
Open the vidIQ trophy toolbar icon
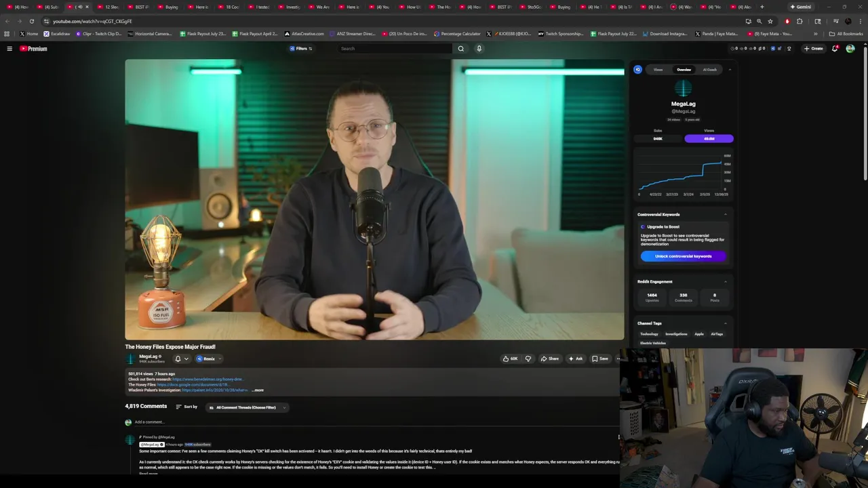789,48
